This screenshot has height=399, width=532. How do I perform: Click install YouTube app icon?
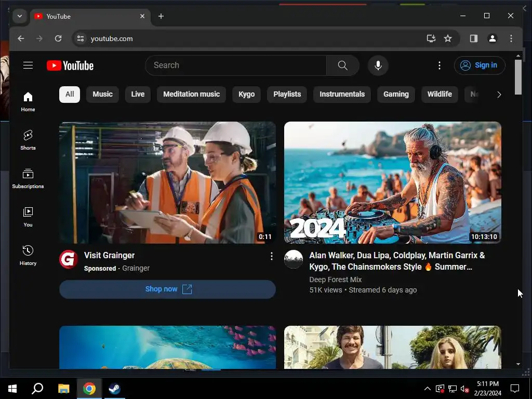(x=431, y=38)
